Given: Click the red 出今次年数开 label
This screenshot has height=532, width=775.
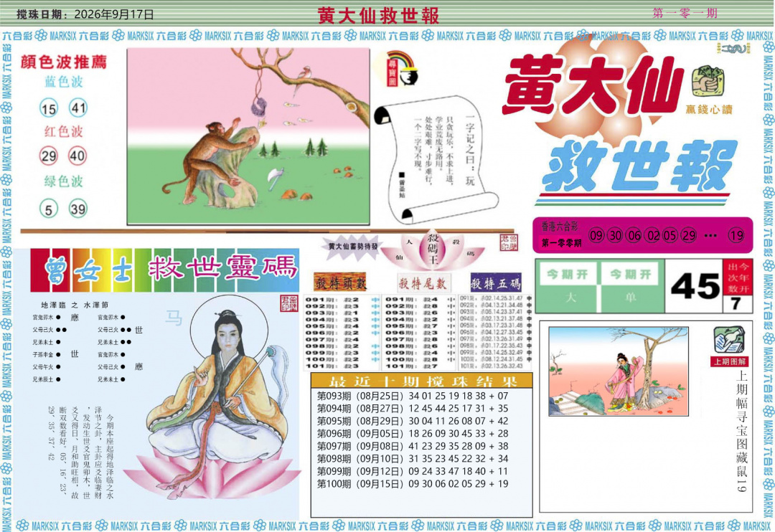Looking at the screenshot, I should pyautogui.click(x=738, y=277).
